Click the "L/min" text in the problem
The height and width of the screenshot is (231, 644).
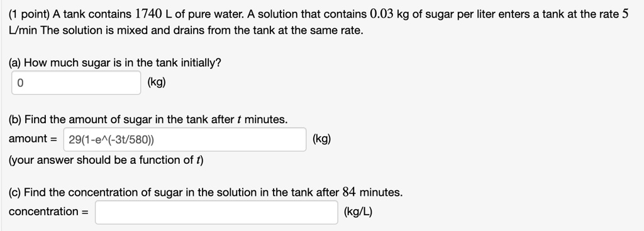(23, 31)
